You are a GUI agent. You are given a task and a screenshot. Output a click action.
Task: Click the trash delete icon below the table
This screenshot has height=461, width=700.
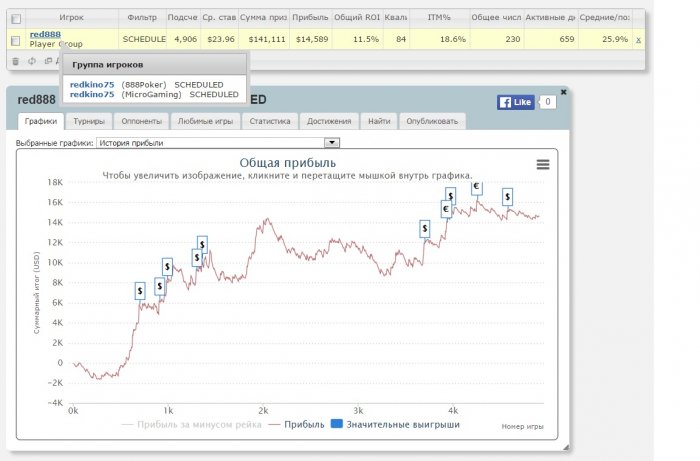coord(16,61)
